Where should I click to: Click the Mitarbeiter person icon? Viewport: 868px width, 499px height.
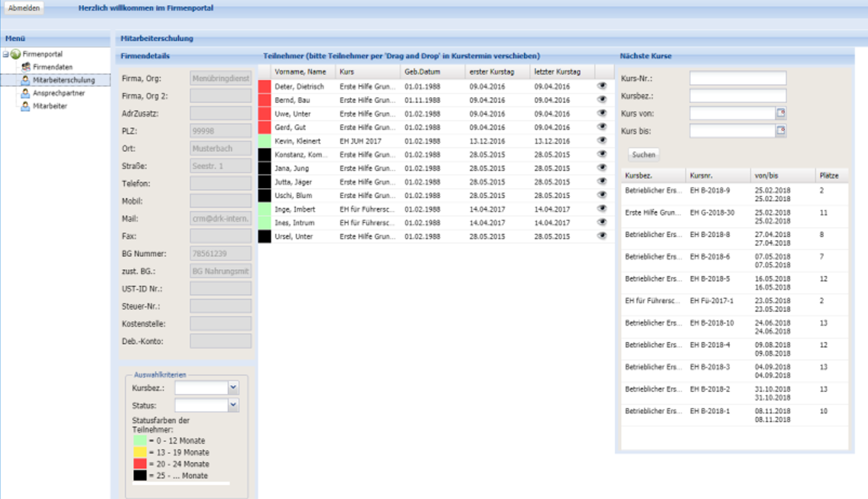pos(25,106)
